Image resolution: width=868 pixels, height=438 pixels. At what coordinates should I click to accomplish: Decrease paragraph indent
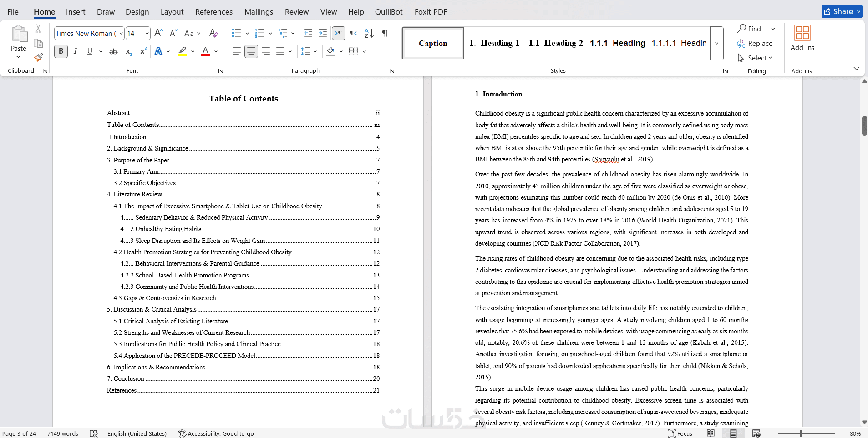[308, 33]
